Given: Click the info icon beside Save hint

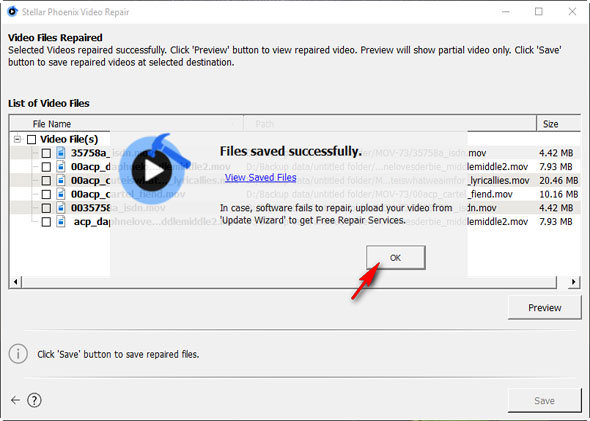Looking at the screenshot, I should tap(18, 354).
